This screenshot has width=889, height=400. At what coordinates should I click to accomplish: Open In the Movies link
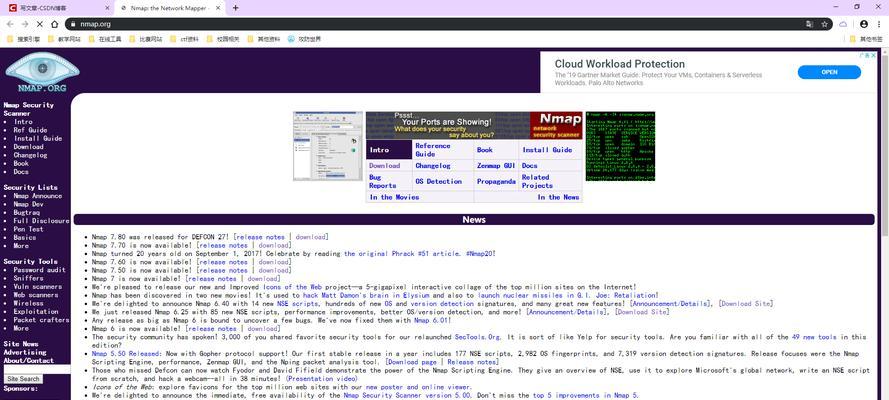click(394, 197)
